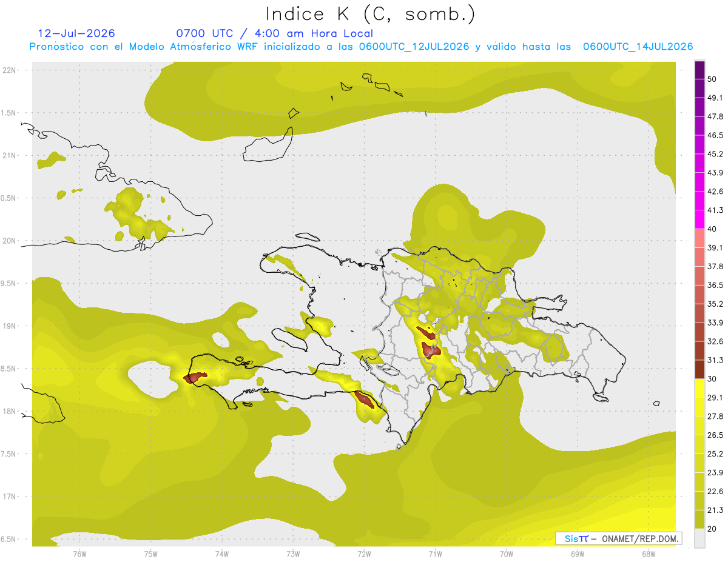This screenshot has width=728, height=562.
Task: Click the color scale value "25.2"
Action: pos(715,454)
